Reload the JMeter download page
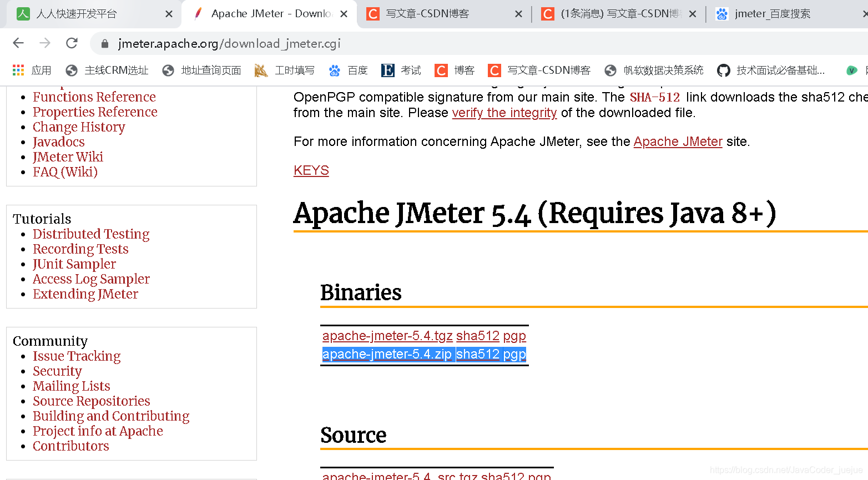This screenshot has width=868, height=480. pos(72,43)
